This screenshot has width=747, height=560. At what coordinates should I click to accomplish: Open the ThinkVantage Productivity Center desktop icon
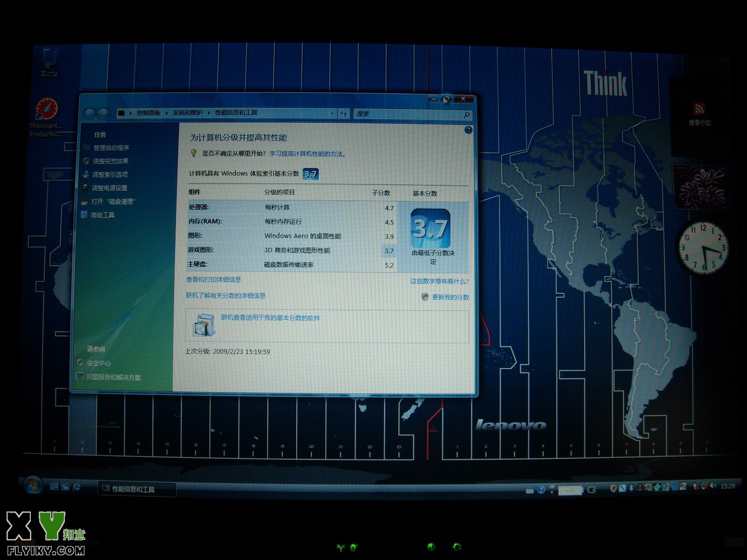pos(46,118)
